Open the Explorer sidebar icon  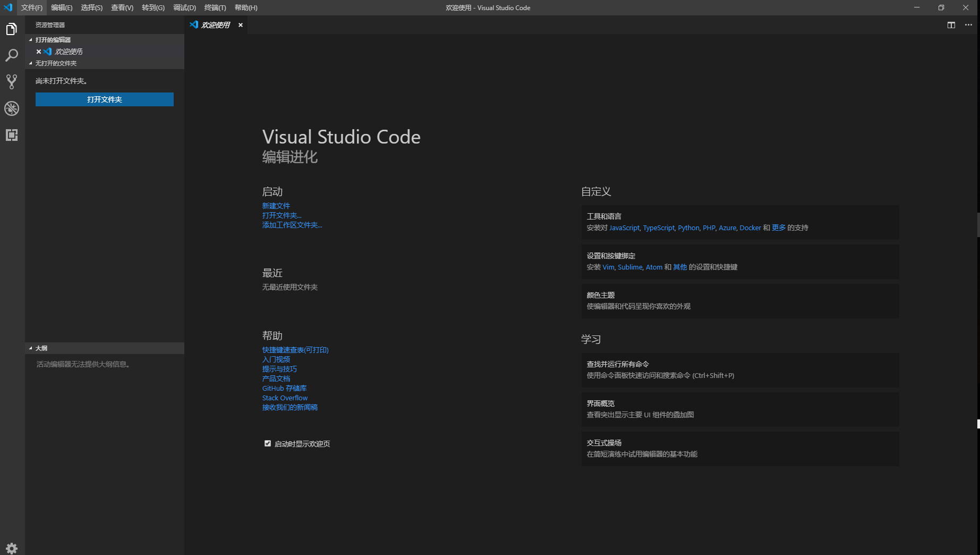11,29
